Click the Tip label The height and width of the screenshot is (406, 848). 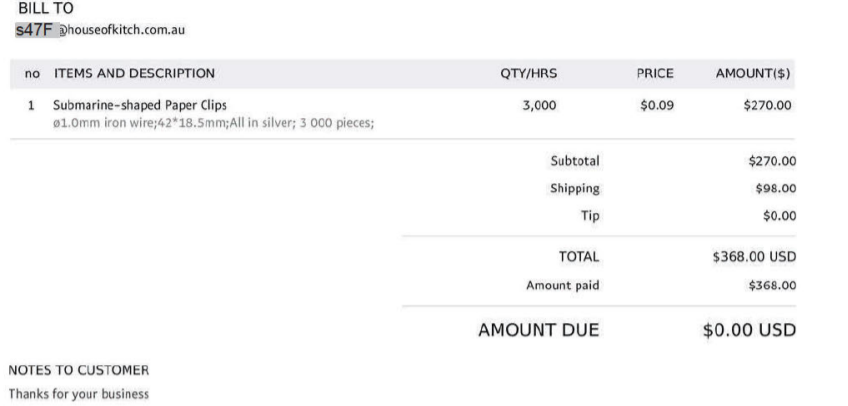590,215
